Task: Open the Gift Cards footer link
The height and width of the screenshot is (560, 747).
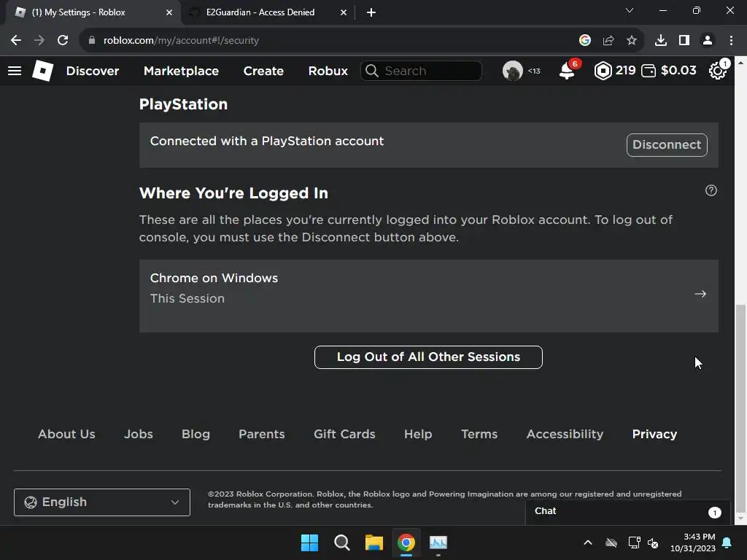Action: point(344,435)
